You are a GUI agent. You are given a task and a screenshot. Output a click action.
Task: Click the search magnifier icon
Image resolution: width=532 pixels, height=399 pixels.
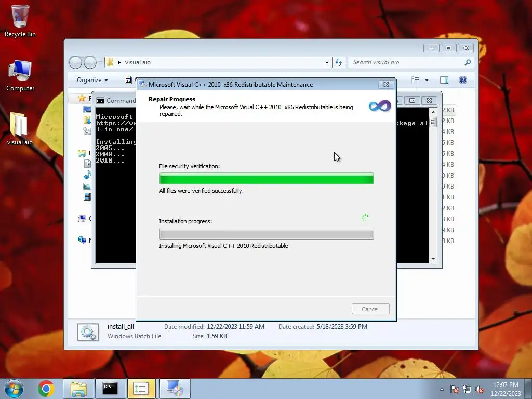coord(468,62)
